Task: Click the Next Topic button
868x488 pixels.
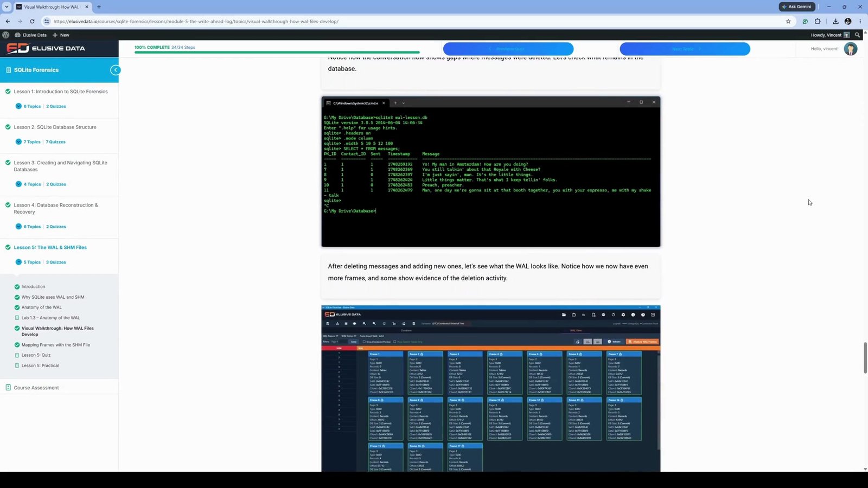Action: 685,49
